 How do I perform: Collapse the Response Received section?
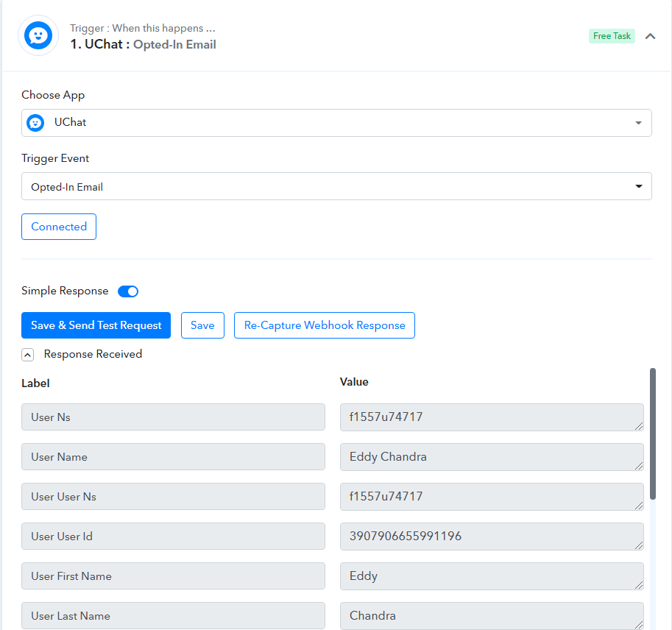click(27, 355)
